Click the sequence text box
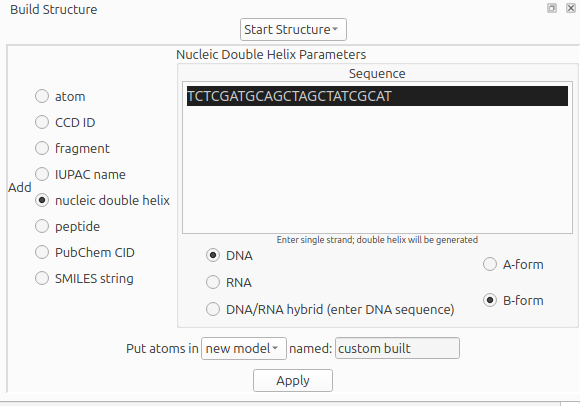 tap(377, 158)
